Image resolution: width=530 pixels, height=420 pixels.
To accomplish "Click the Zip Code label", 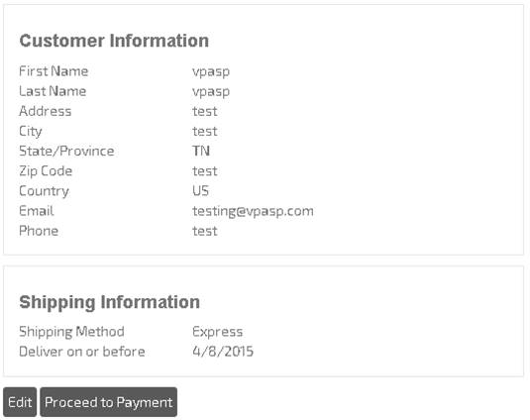I will 46,171.
